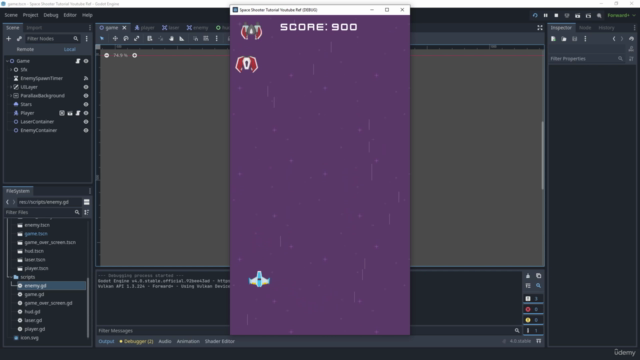Toggle split mode of FileSystem dock
This screenshot has width=640, height=360.
[87, 202]
